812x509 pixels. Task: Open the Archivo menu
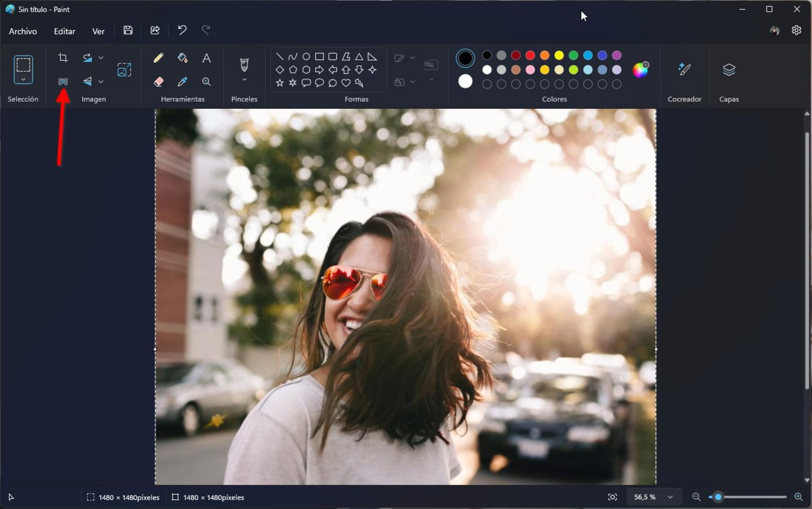click(23, 31)
